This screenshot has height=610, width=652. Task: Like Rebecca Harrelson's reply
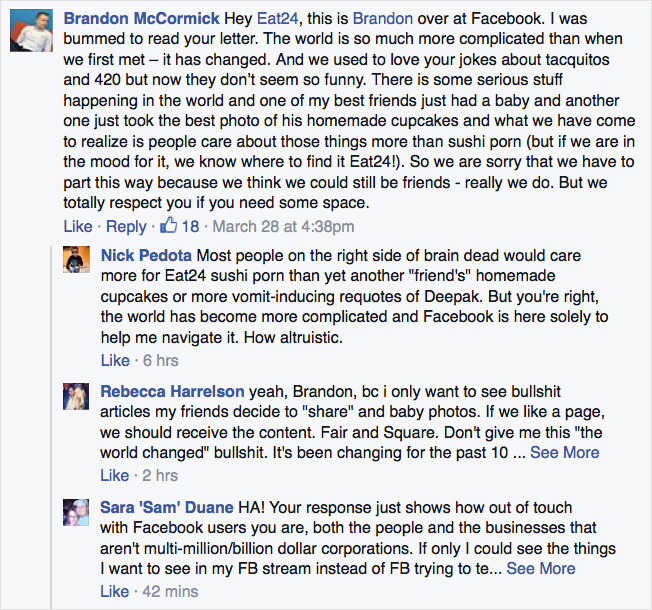(115, 475)
